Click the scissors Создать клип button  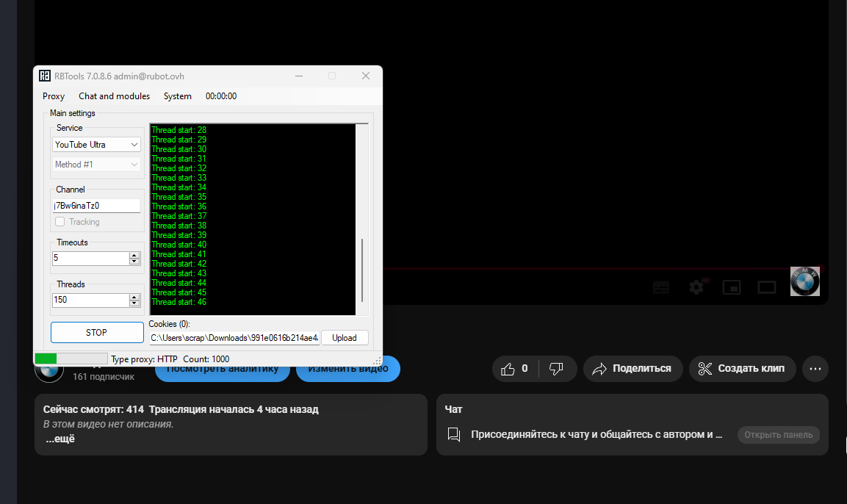coord(742,369)
